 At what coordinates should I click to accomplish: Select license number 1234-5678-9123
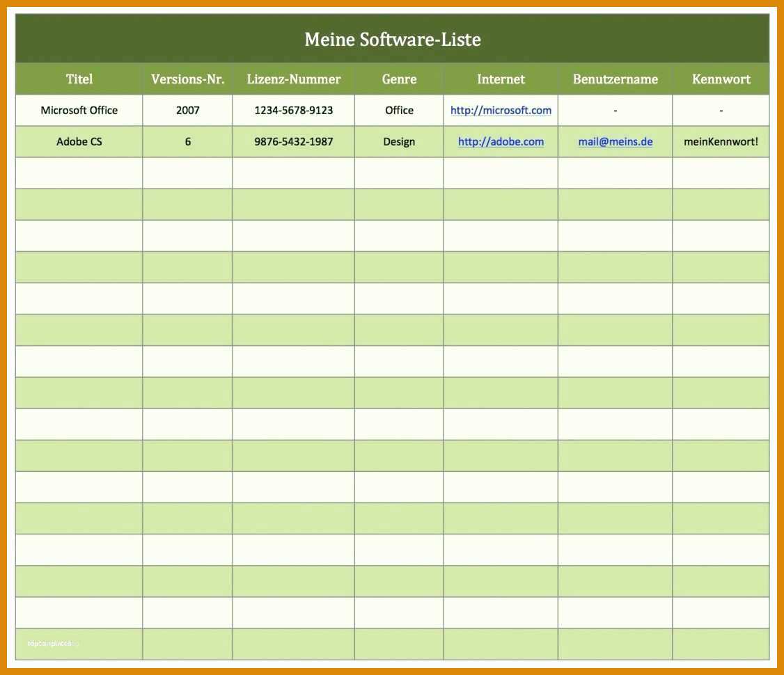[294, 111]
